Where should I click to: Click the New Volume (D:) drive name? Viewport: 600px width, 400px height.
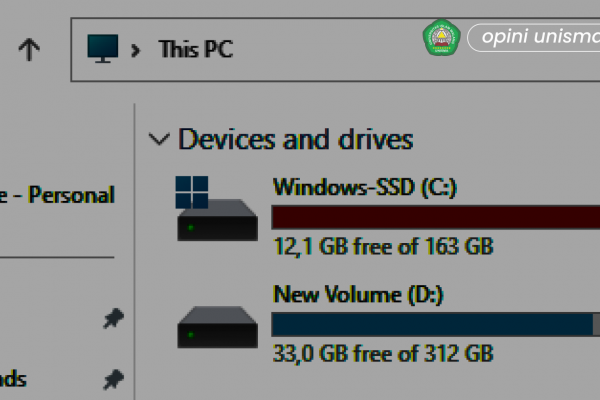tap(358, 295)
